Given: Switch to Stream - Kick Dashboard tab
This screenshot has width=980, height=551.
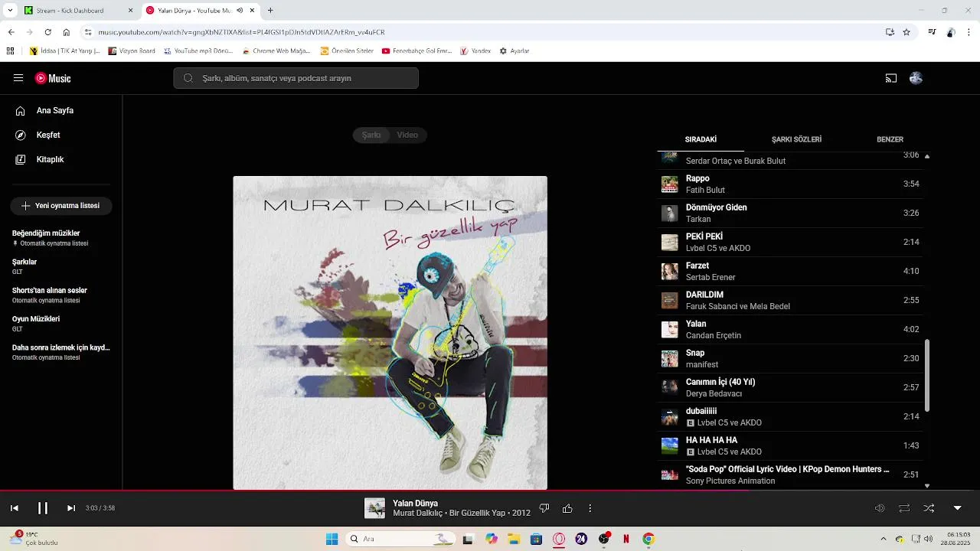Looking at the screenshot, I should [79, 11].
